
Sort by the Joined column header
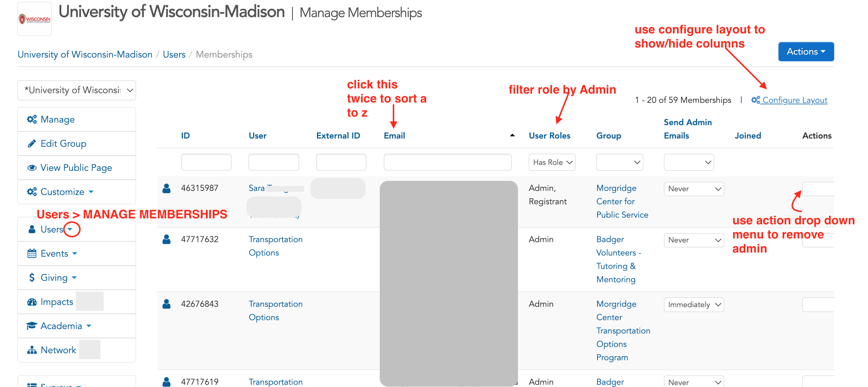pos(748,136)
